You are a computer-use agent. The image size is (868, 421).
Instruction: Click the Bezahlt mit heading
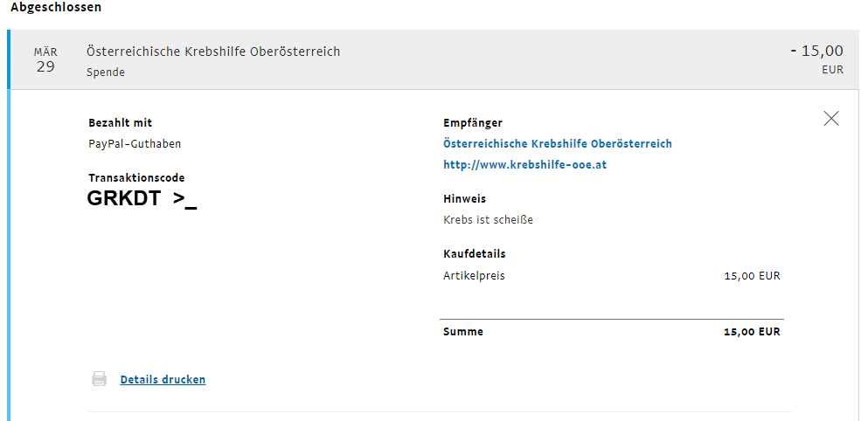coord(120,123)
